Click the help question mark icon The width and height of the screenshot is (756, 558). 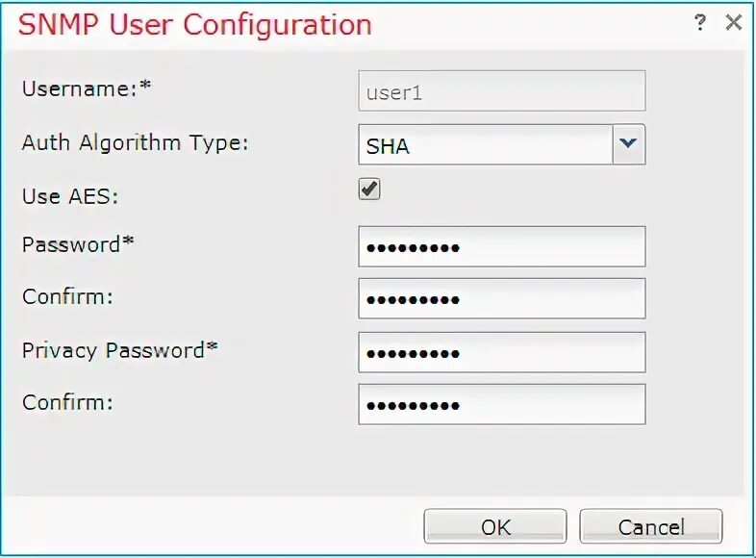click(x=700, y=23)
